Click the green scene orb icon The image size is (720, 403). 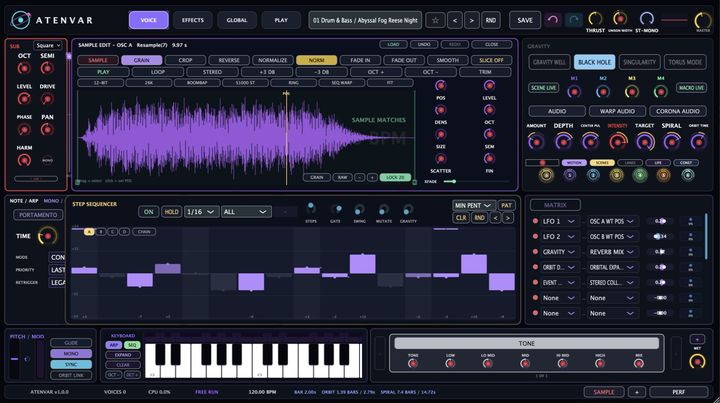(640, 175)
